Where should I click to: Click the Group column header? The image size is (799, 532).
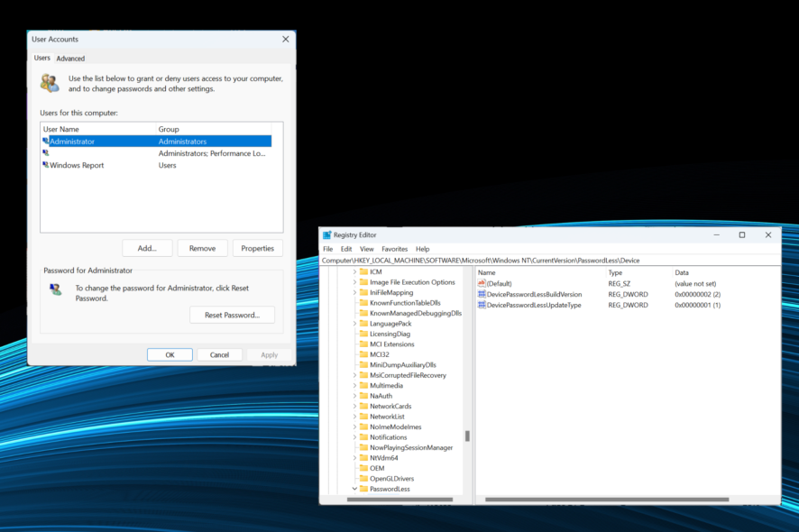click(x=214, y=129)
